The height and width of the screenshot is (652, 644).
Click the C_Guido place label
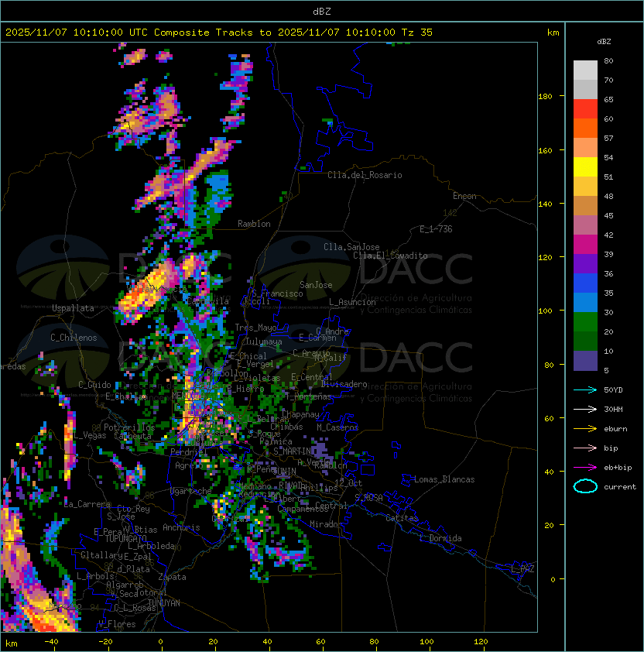94,385
